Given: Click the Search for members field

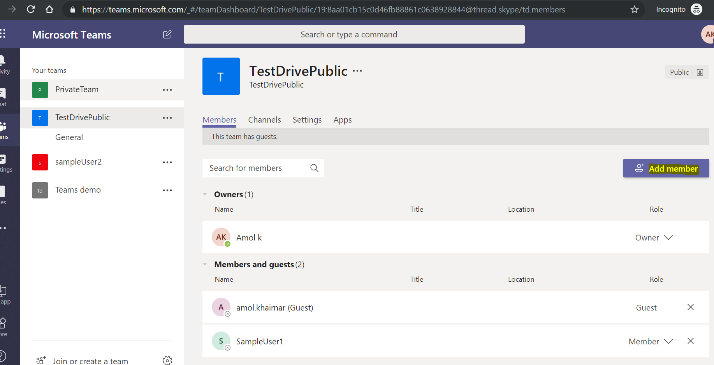Looking at the screenshot, I should coord(263,168).
